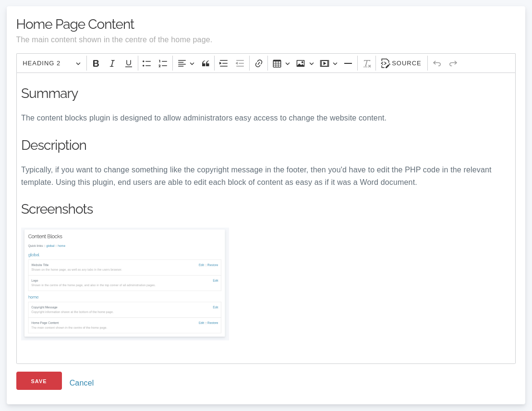
Task: Select the Content Blocks screenshot image
Action: coord(125,284)
